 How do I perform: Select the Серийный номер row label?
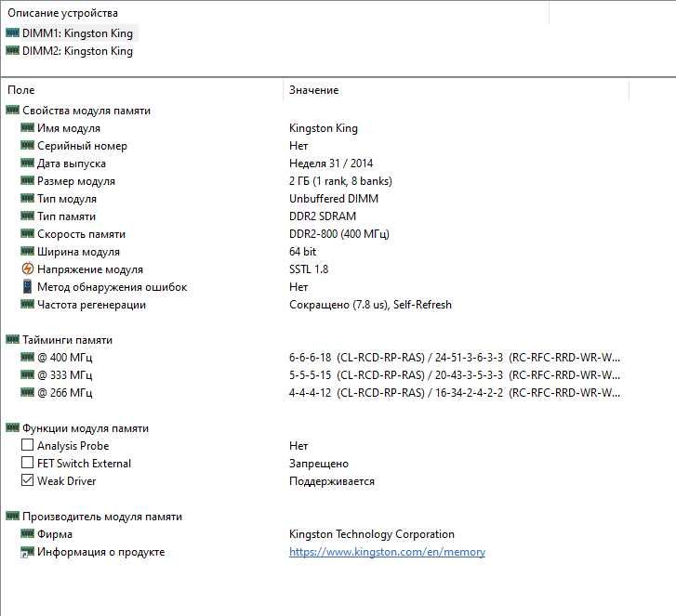[x=82, y=146]
